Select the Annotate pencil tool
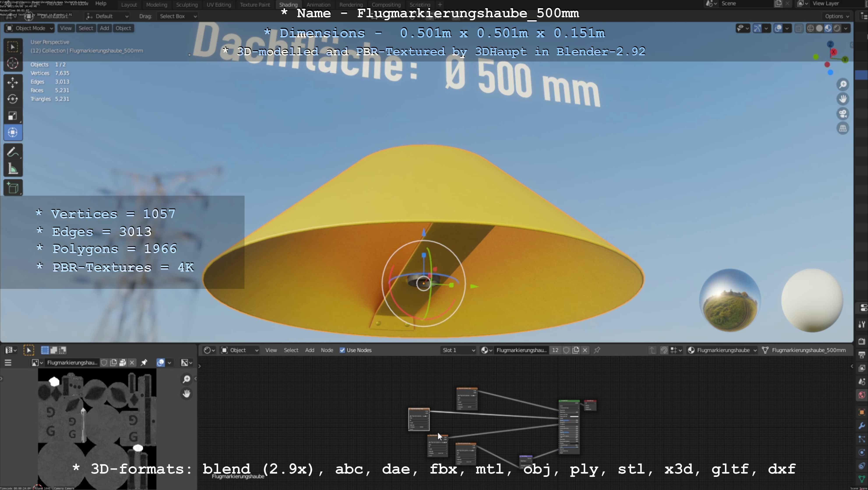Screen dimensions: 868x490 click(13, 152)
